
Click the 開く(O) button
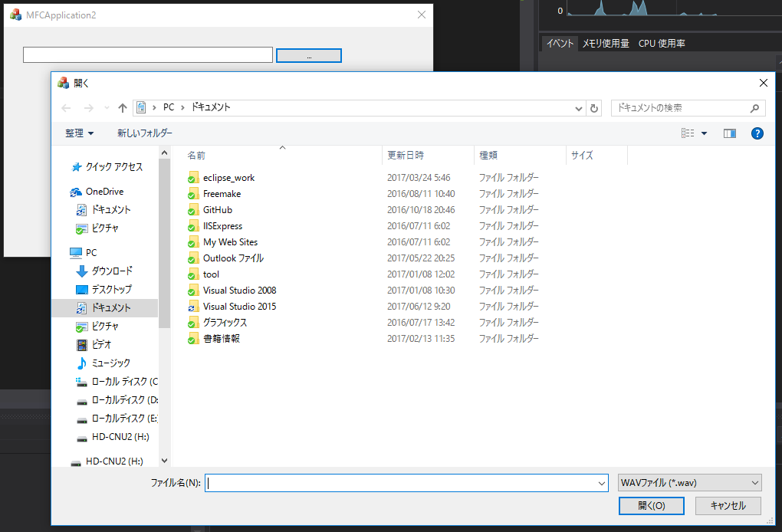point(652,506)
